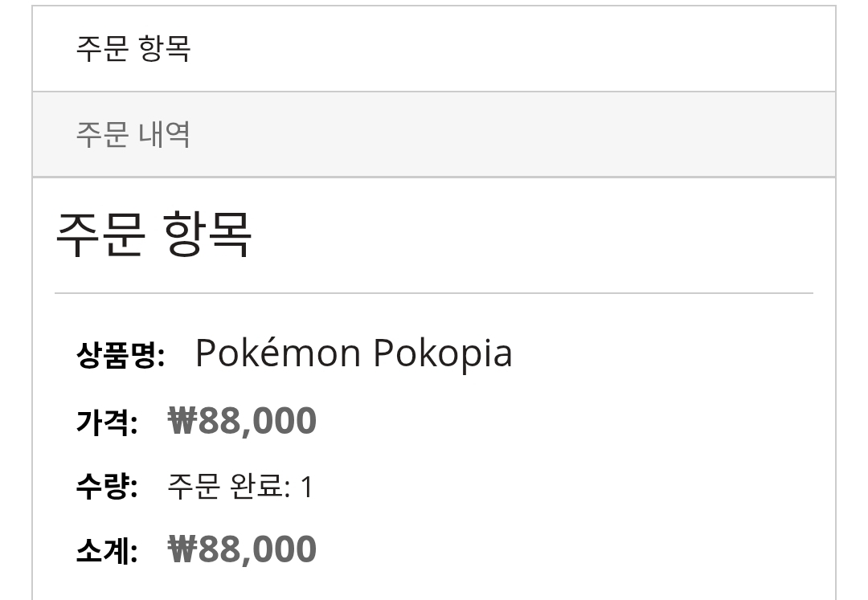Select the 소계 field label
Viewport: 868px width, 600px height.
point(107,551)
